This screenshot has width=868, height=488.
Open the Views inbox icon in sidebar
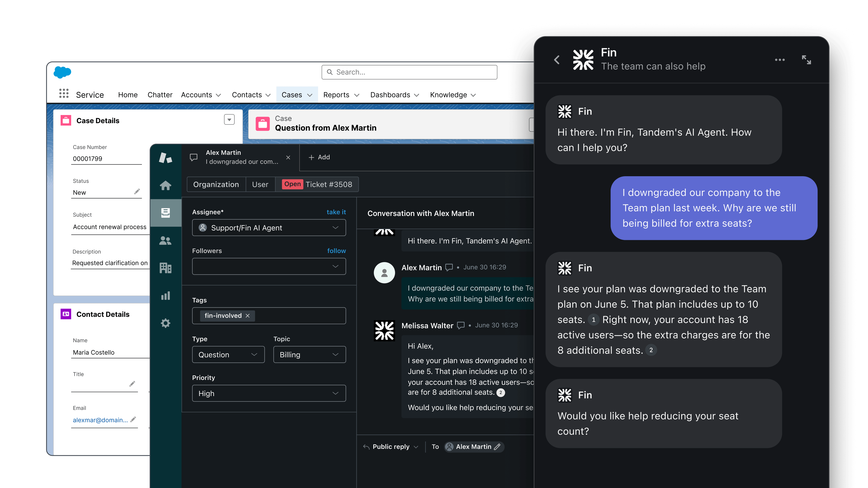click(165, 213)
